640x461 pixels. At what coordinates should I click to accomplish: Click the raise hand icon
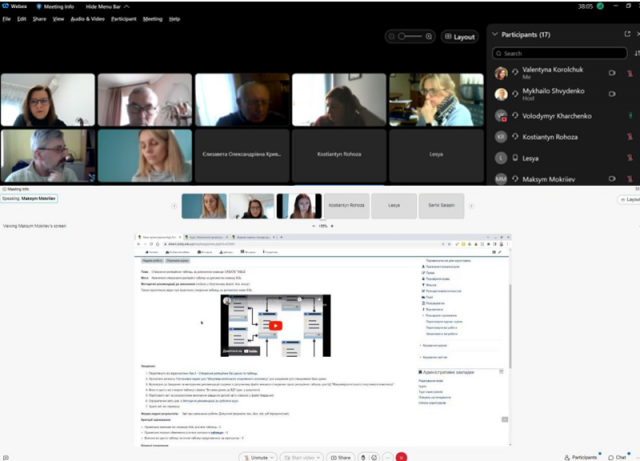(363, 457)
